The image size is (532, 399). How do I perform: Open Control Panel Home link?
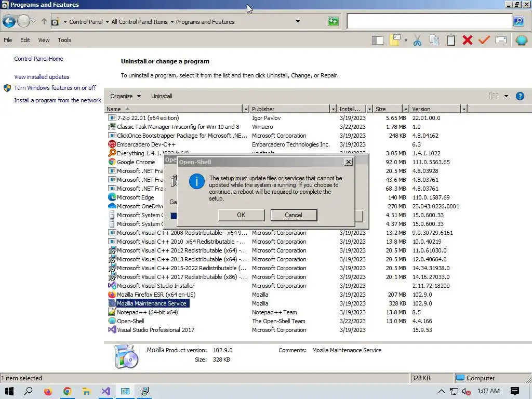(38, 59)
